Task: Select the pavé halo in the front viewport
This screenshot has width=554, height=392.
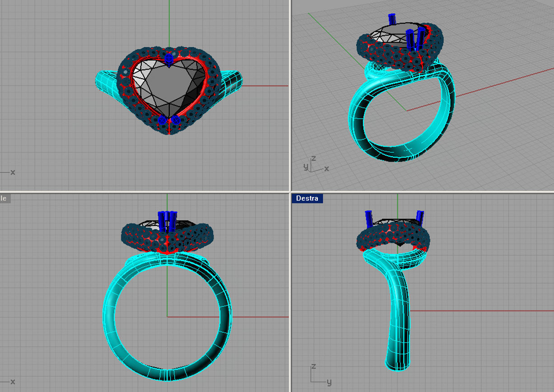Action: click(167, 239)
